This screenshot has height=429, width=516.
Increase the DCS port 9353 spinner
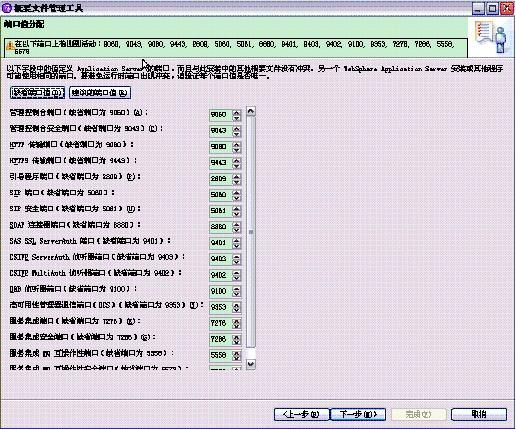pyautogui.click(x=237, y=305)
